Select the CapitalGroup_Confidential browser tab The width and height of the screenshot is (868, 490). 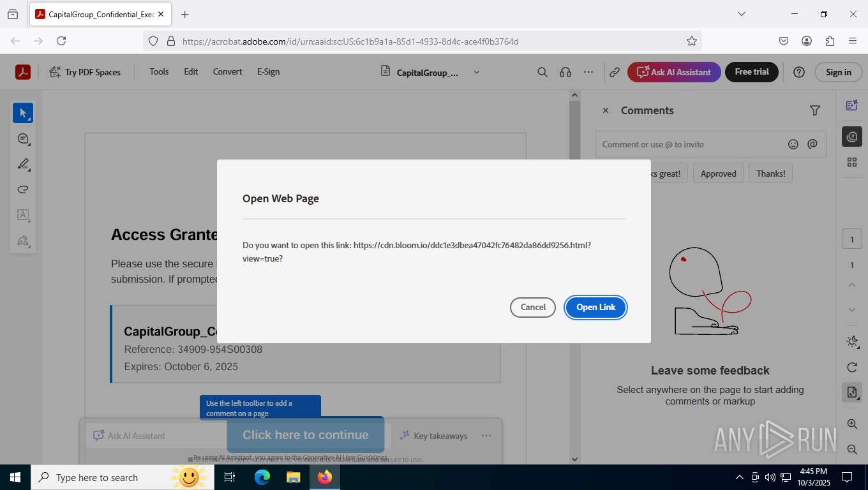(100, 14)
